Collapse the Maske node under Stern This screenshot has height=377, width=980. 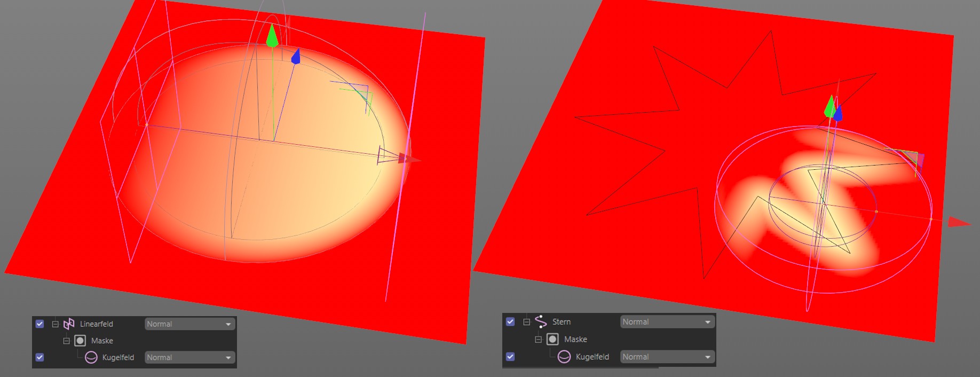(x=538, y=339)
